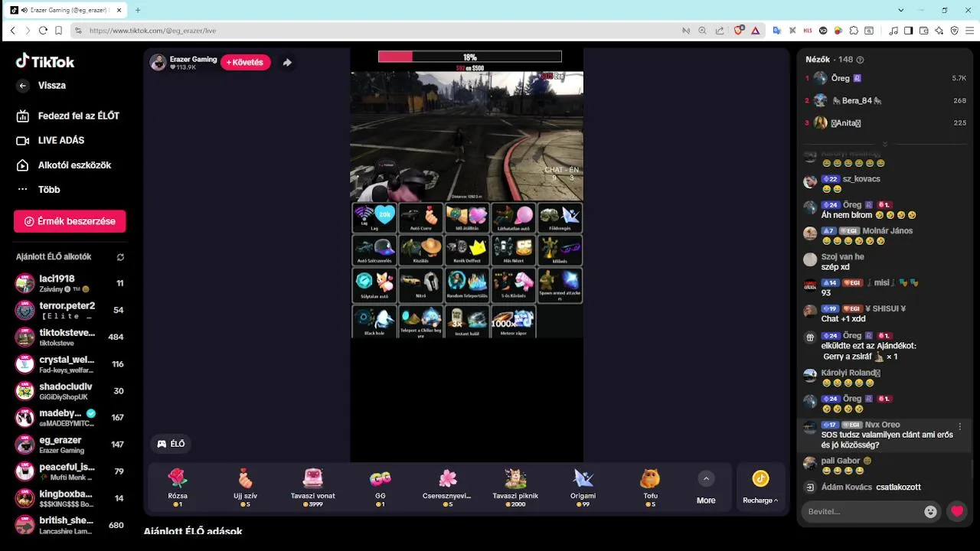Reload the browser page

44,31
